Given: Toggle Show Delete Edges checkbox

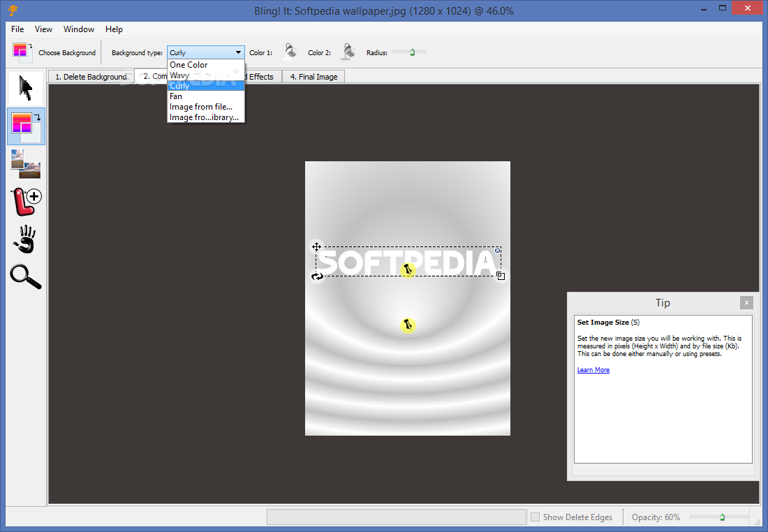Looking at the screenshot, I should [x=536, y=517].
